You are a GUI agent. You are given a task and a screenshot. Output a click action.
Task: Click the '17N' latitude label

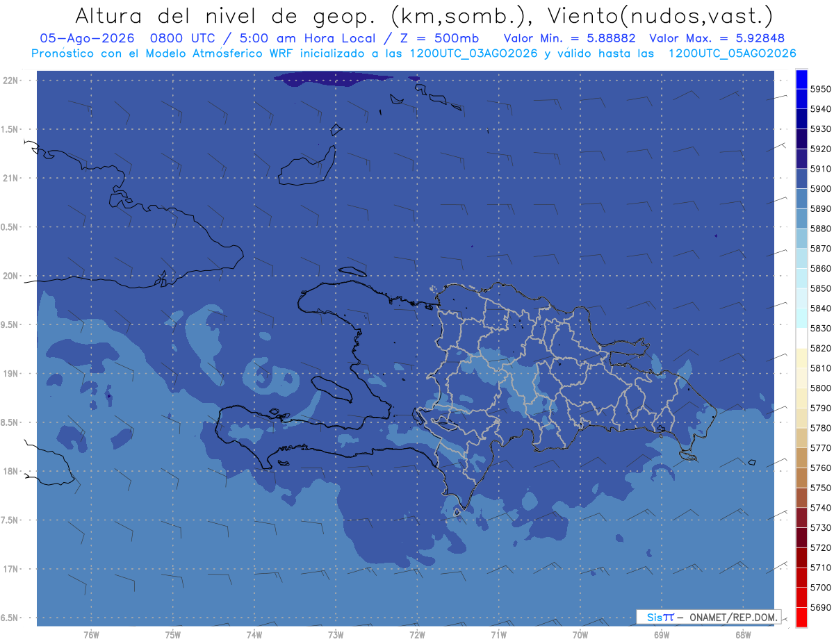pos(12,569)
